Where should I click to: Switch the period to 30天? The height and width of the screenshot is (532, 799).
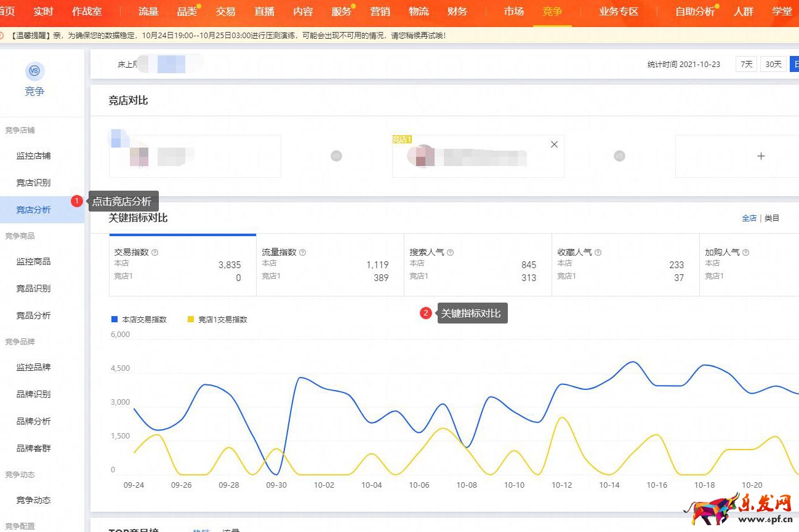[773, 64]
